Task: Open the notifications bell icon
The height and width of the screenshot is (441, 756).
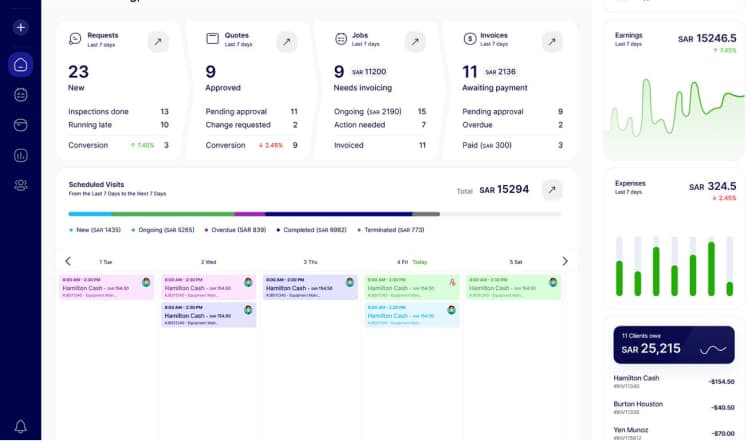Action: coord(20,426)
